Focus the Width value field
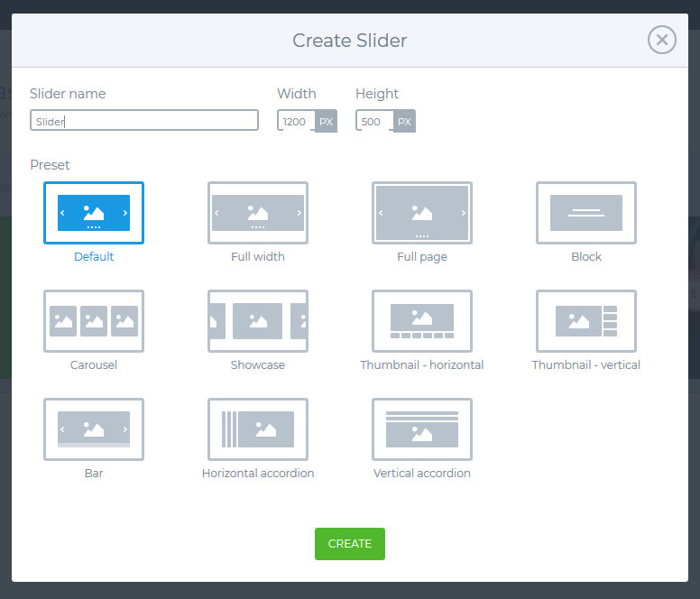 coord(297,121)
